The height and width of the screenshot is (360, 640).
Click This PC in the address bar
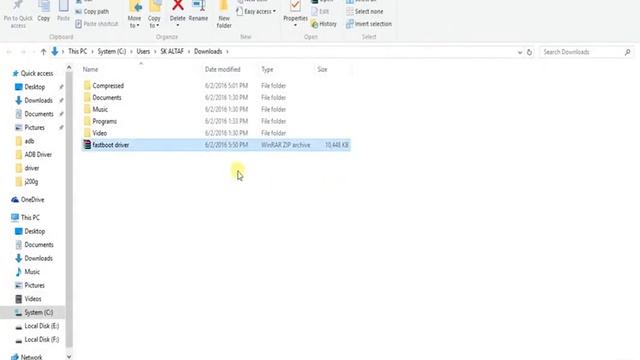click(78, 51)
